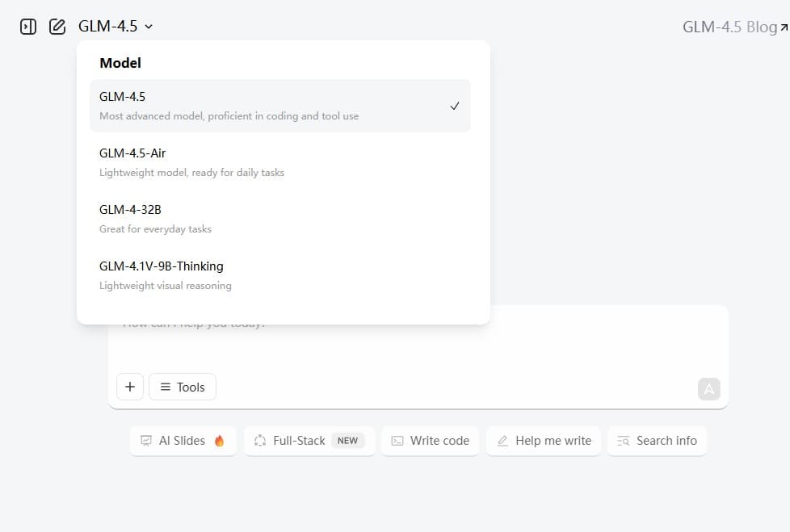Click the Full-Stack NEW shortcut
The height and width of the screenshot is (532, 790).
[310, 441]
